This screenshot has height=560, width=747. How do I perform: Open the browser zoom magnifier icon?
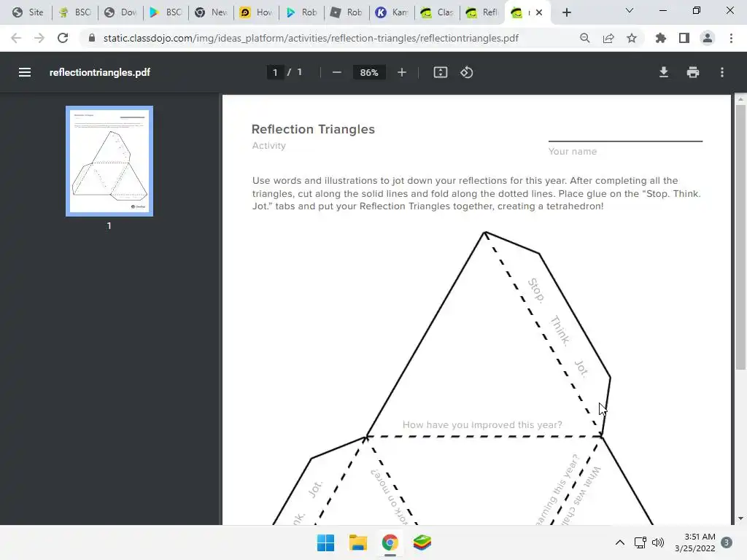pyautogui.click(x=585, y=38)
